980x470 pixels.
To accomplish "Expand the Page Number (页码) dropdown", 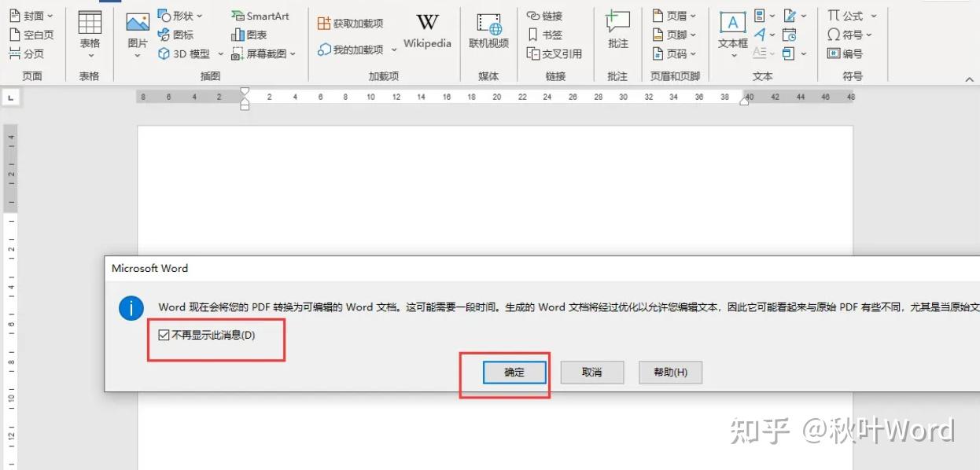I will 693,53.
